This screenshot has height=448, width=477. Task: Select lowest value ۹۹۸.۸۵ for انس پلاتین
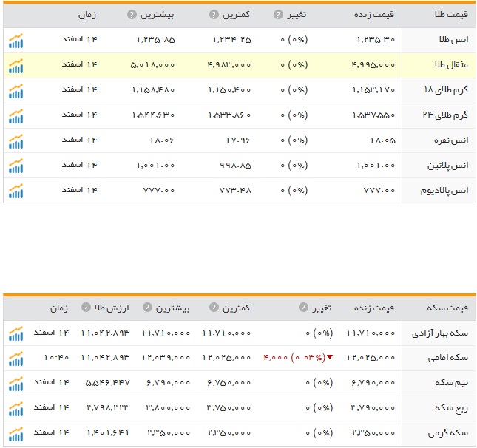coord(235,166)
